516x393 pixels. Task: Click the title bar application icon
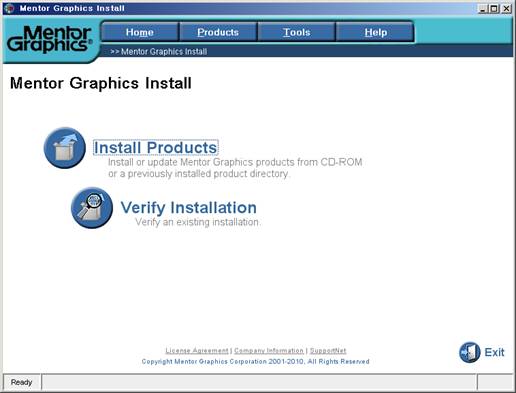[9, 8]
